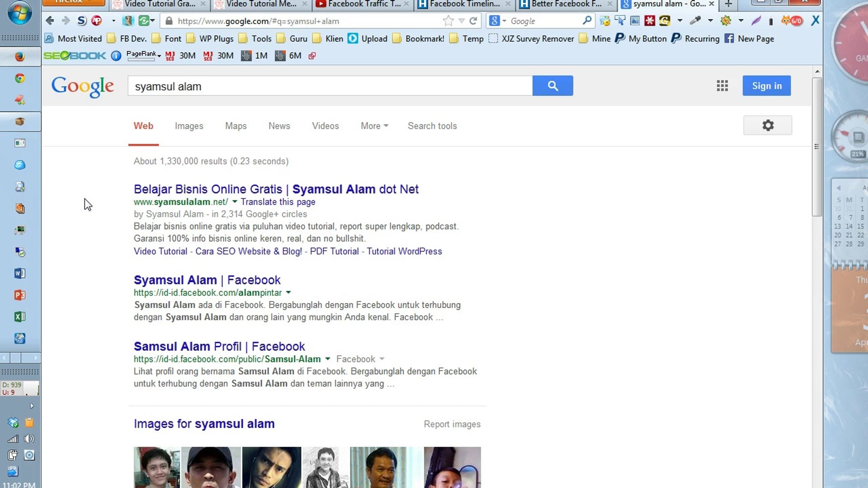The height and width of the screenshot is (488, 868).
Task: Click into the syamsul alam search box
Action: 330,86
